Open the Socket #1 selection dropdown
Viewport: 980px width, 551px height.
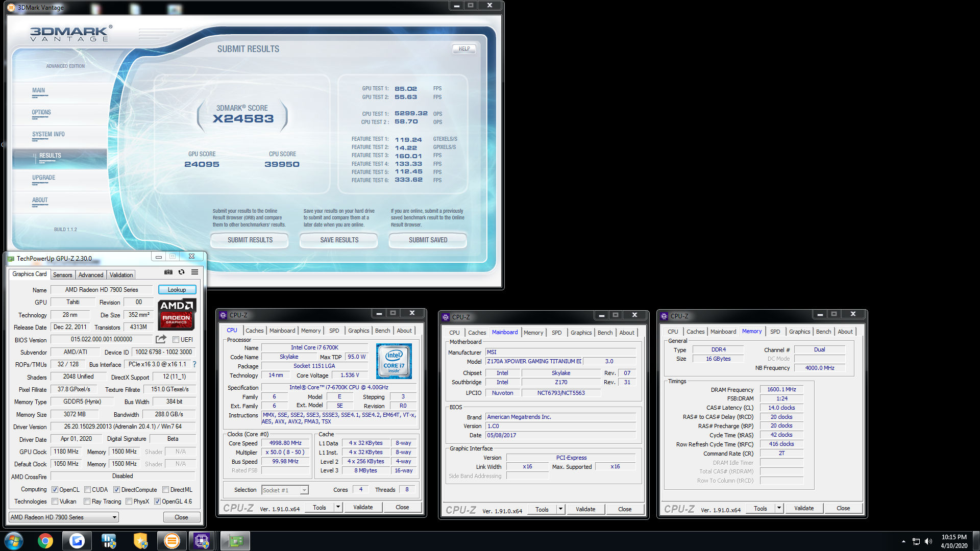coord(285,490)
